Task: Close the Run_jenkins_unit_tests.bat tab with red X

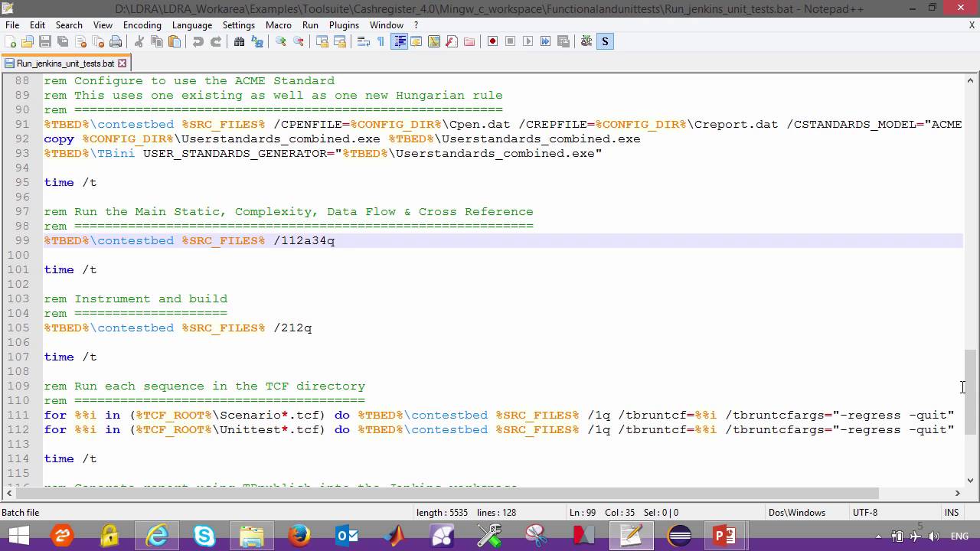Action: 122,64
